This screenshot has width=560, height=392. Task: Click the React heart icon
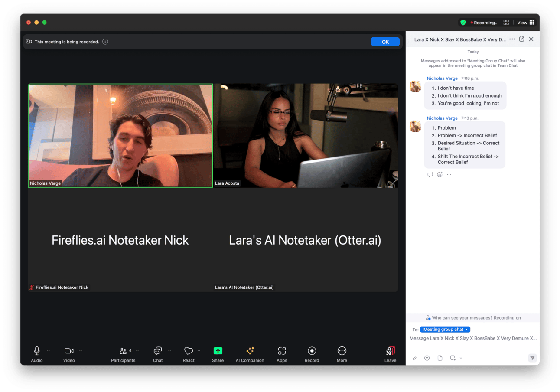[x=189, y=351]
